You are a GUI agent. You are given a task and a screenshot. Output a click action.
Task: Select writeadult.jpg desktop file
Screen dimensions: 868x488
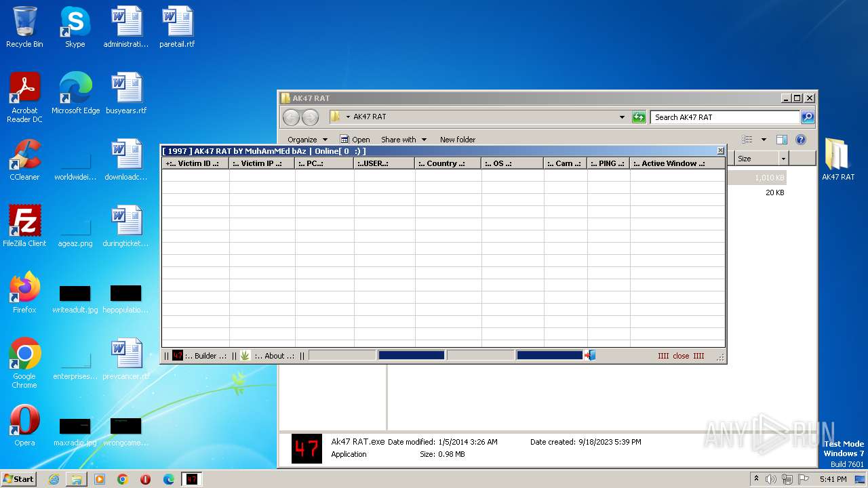coord(75,298)
